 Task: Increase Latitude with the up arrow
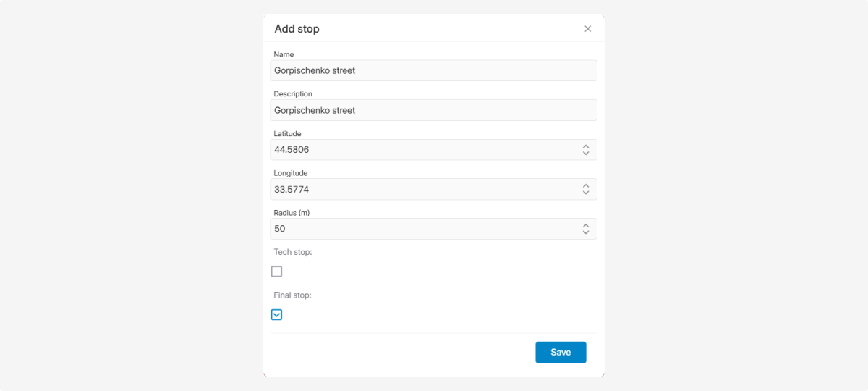tap(586, 146)
